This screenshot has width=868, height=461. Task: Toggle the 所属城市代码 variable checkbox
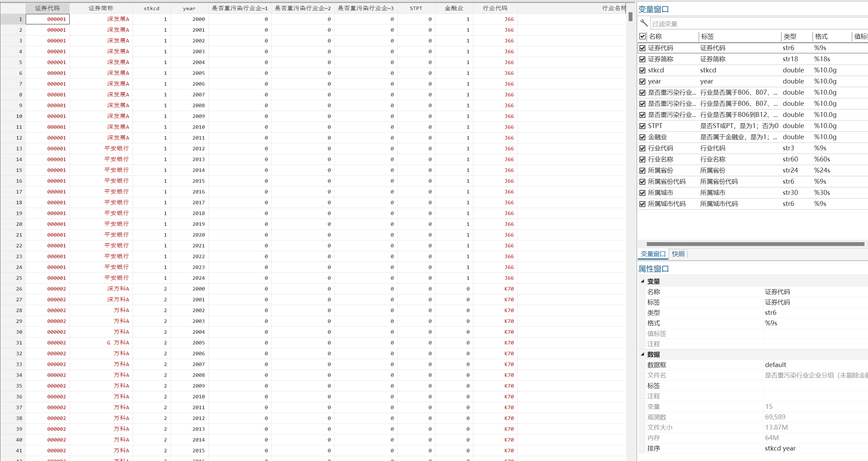642,204
